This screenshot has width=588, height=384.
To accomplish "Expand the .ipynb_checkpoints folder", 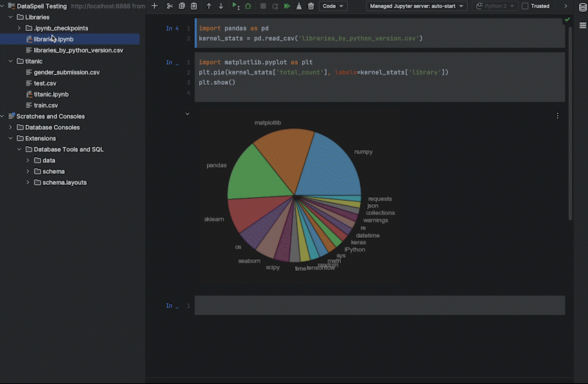I will click(19, 28).
